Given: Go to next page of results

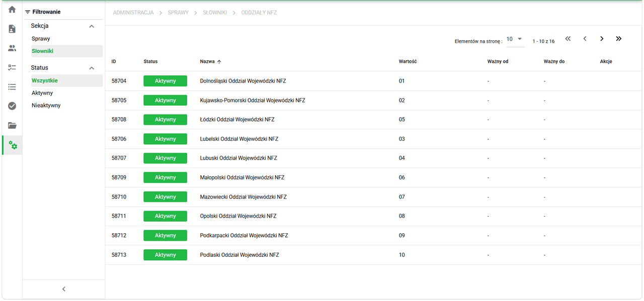Looking at the screenshot, I should 602,39.
